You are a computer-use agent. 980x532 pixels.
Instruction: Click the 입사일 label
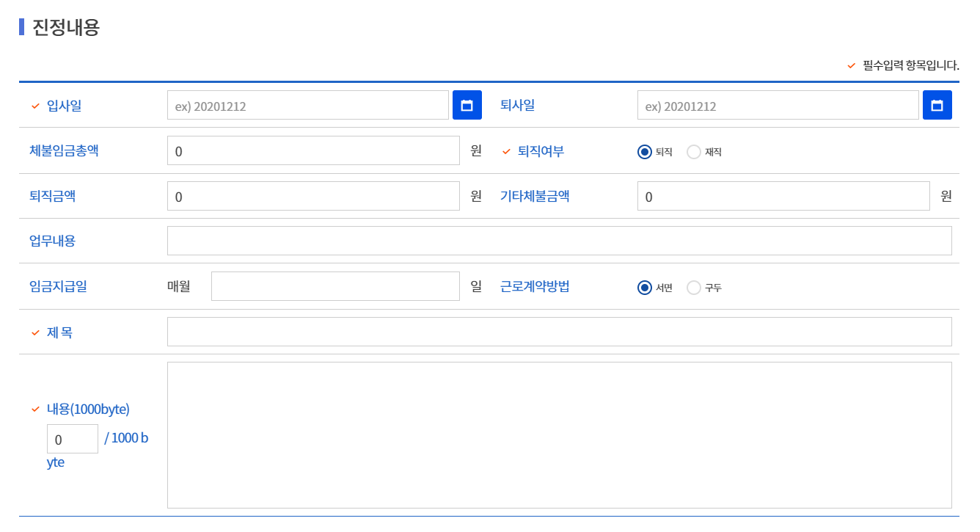click(x=65, y=106)
